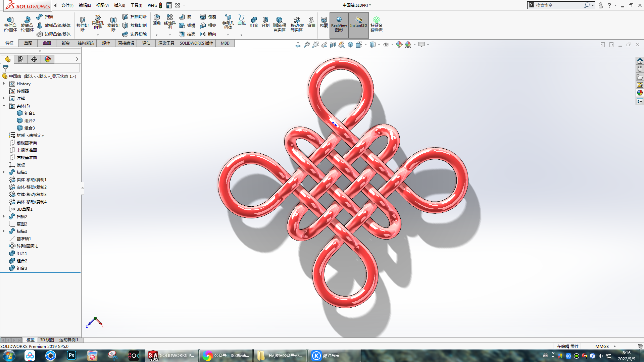The image size is (644, 362).
Task: Open 酷狗音乐 from the taskbar
Action: pyautogui.click(x=334, y=356)
